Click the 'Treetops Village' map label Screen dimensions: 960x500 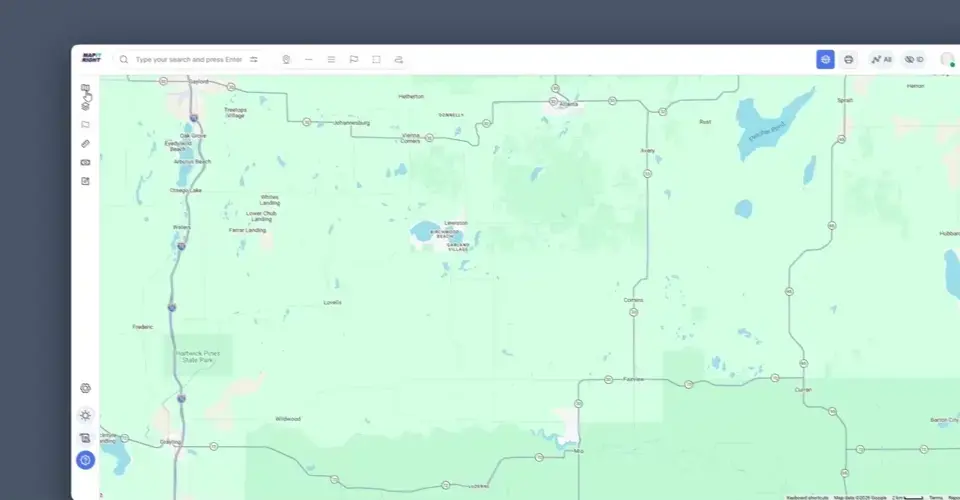click(235, 113)
